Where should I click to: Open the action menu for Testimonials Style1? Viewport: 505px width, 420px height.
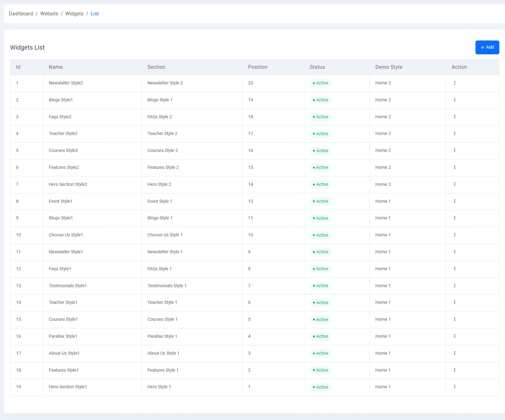click(455, 286)
